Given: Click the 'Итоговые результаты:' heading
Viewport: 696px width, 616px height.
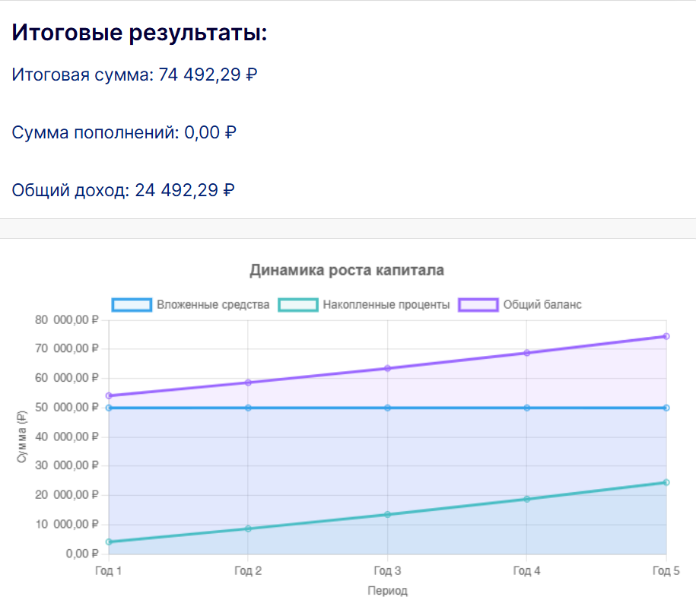Looking at the screenshot, I should [139, 33].
